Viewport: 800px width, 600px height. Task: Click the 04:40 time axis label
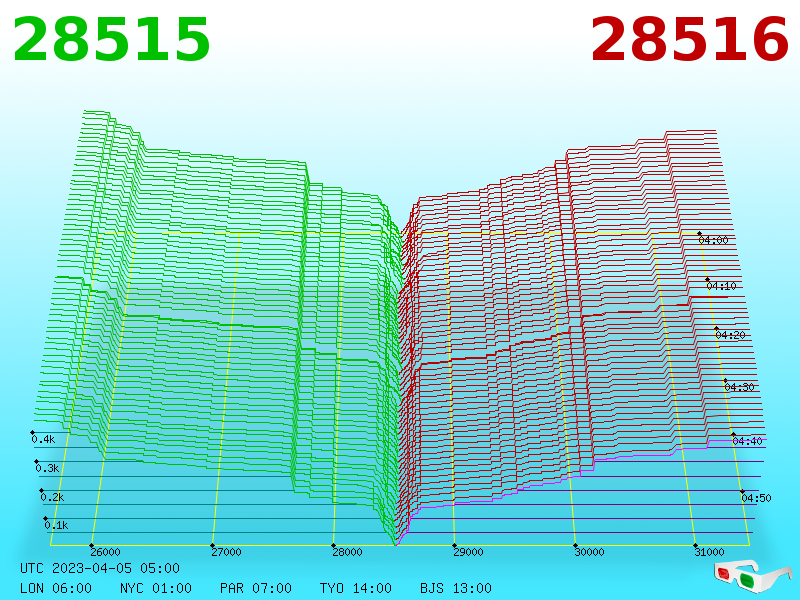pos(747,441)
